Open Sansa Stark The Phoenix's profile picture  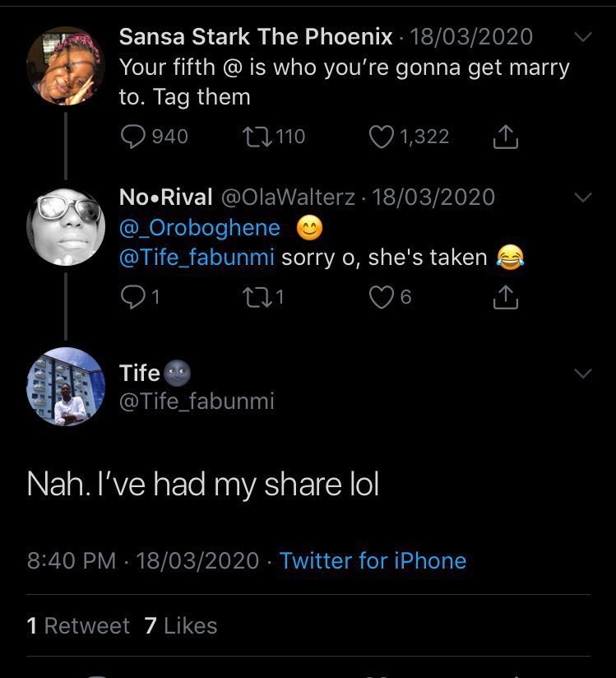(x=66, y=67)
